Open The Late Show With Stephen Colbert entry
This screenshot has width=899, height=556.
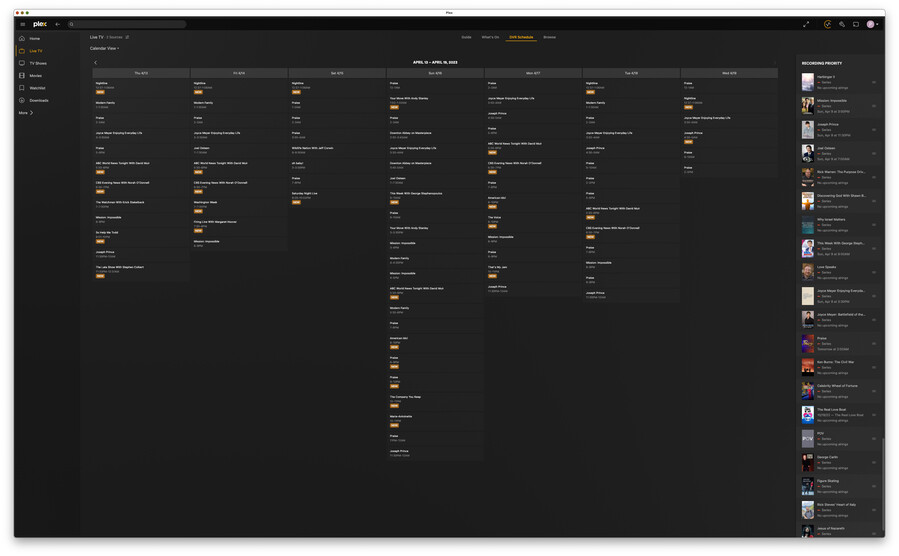coord(141,272)
